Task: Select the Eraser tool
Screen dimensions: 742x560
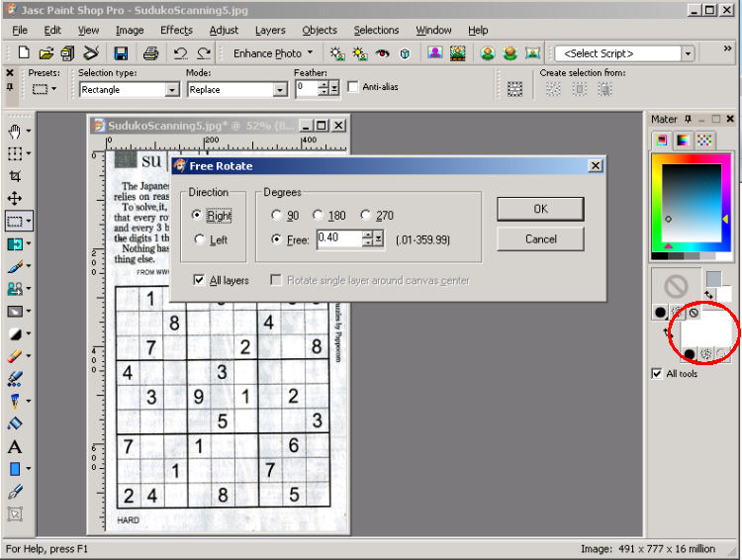Action: click(14, 356)
